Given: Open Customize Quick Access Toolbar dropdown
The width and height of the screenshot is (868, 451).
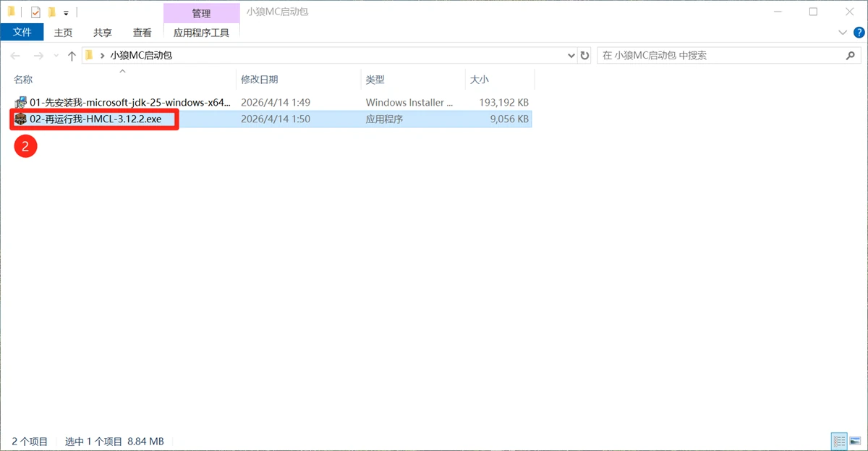Looking at the screenshot, I should tap(66, 13).
